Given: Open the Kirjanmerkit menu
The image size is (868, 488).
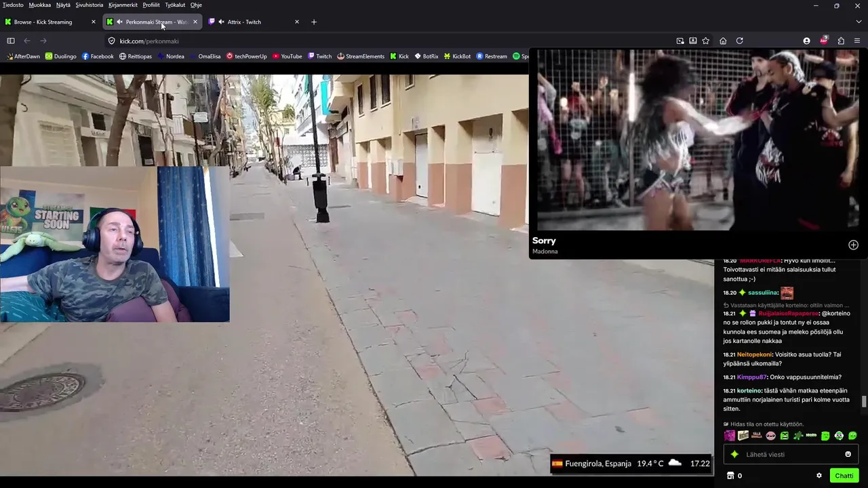Looking at the screenshot, I should tap(123, 5).
